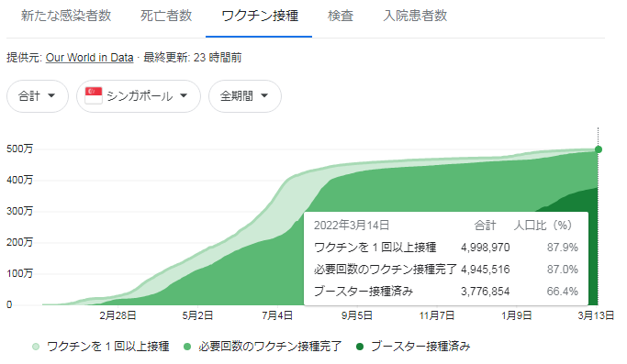The height and width of the screenshot is (364, 627).
Task: Click the 400万 y-axis label
Action: (19, 181)
